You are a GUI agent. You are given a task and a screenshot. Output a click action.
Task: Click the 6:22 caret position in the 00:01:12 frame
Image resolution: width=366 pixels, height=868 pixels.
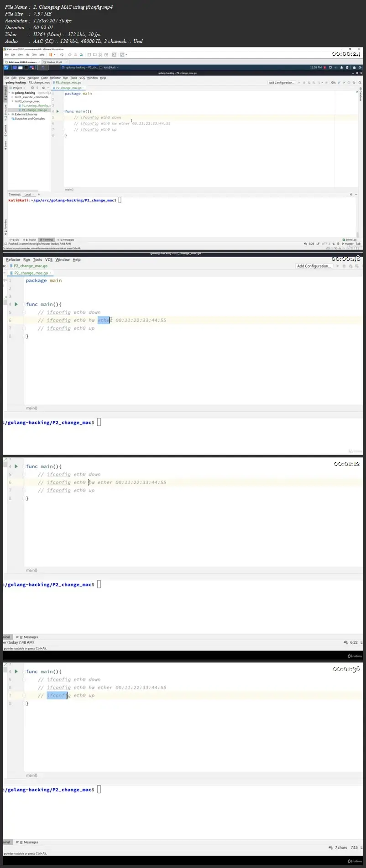click(354, 642)
